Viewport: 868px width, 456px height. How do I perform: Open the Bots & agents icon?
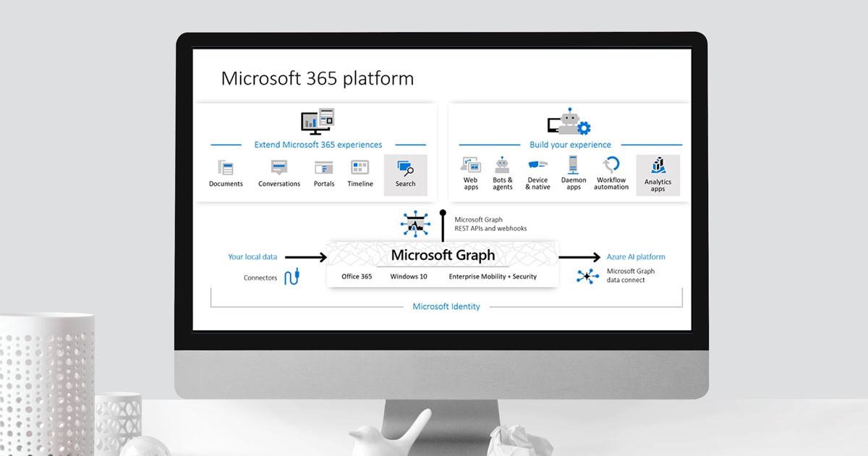click(502, 164)
